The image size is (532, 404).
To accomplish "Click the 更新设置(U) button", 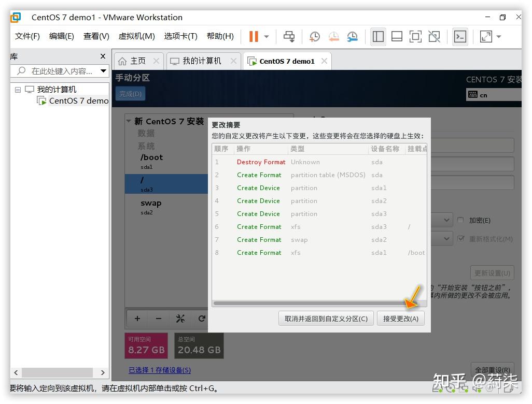I will pos(492,273).
